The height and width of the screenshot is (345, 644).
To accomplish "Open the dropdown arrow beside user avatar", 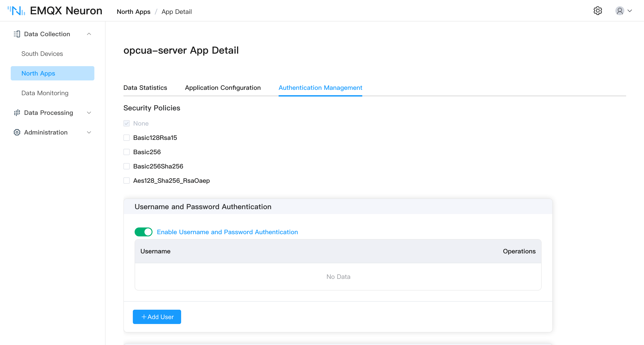I will [630, 11].
